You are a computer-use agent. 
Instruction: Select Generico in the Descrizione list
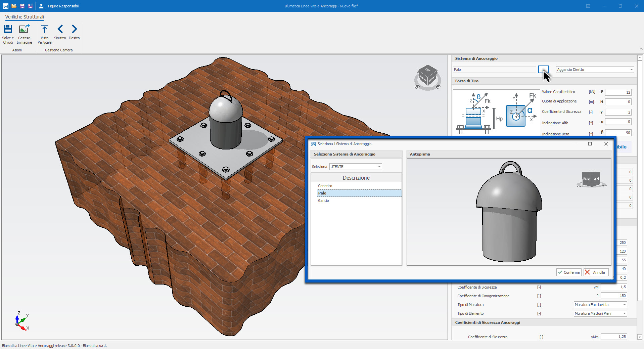[x=325, y=186]
